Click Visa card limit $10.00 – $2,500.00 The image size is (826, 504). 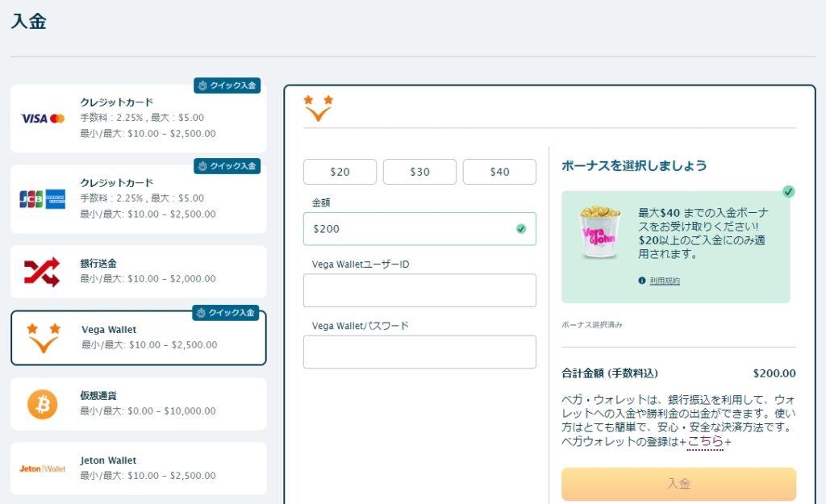pyautogui.click(x=148, y=133)
